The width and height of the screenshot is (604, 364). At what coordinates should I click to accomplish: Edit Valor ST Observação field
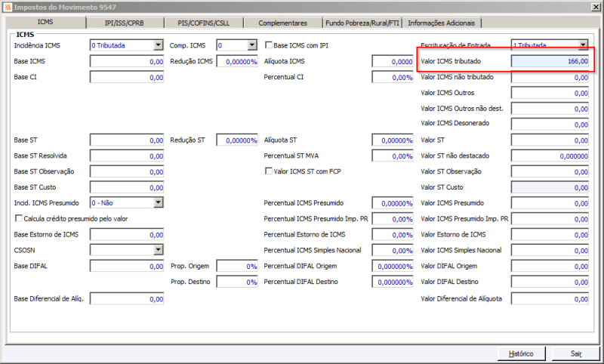[550, 171]
